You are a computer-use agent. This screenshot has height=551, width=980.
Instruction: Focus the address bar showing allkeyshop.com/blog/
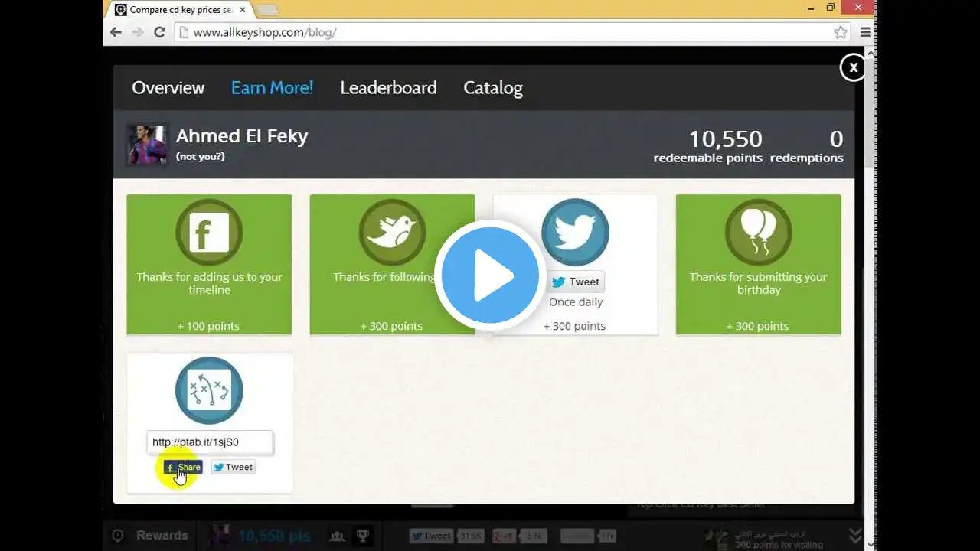(513, 32)
